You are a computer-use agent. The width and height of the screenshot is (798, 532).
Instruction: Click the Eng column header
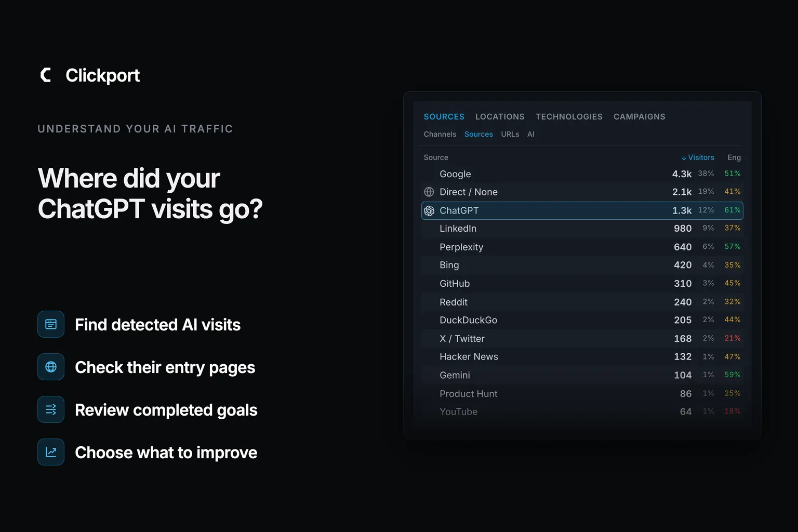[734, 157]
